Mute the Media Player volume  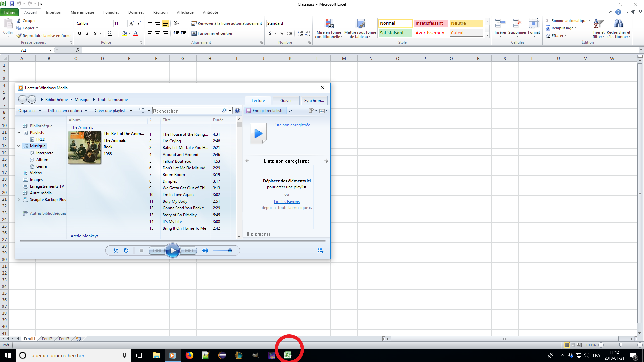205,250
